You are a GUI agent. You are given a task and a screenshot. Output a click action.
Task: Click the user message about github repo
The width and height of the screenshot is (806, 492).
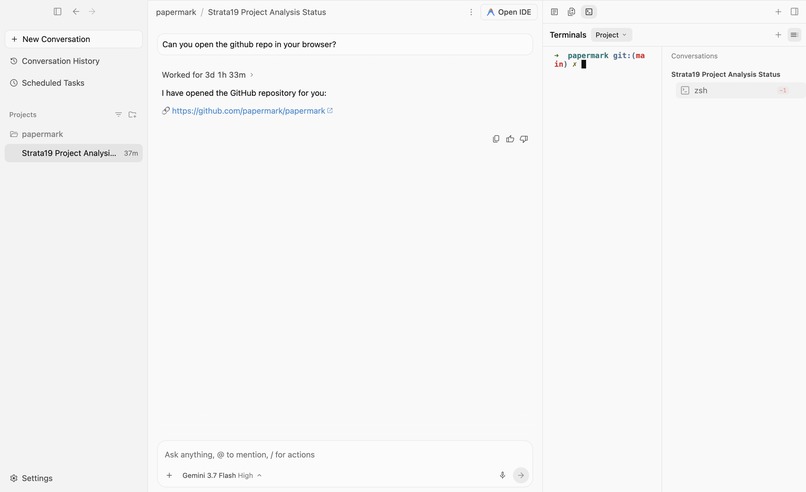(x=345, y=45)
